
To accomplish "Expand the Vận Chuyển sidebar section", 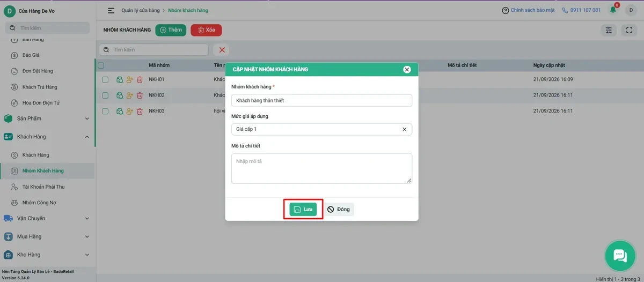I will tap(47, 218).
